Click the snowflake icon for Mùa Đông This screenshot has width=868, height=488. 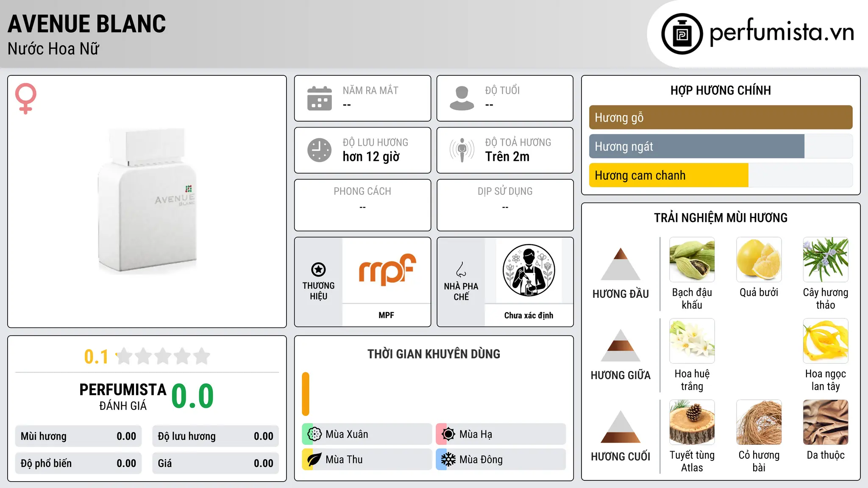(448, 460)
